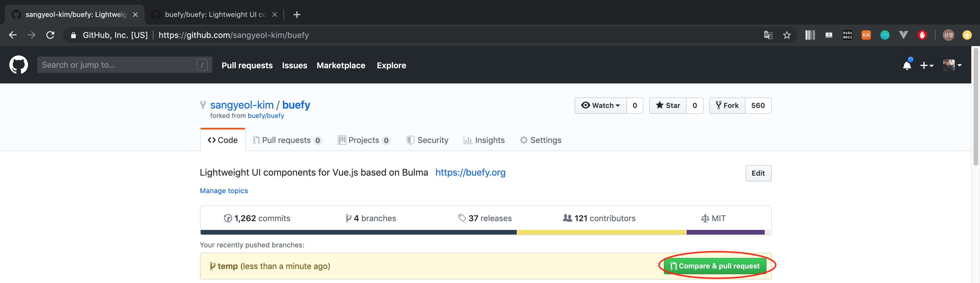Screen dimensions: 980x283
Task: Open notifications bell icon
Action: point(907,65)
